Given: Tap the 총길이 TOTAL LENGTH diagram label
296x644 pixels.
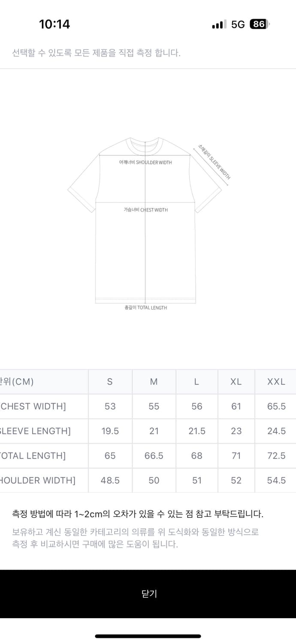Looking at the screenshot, I should [x=145, y=308].
